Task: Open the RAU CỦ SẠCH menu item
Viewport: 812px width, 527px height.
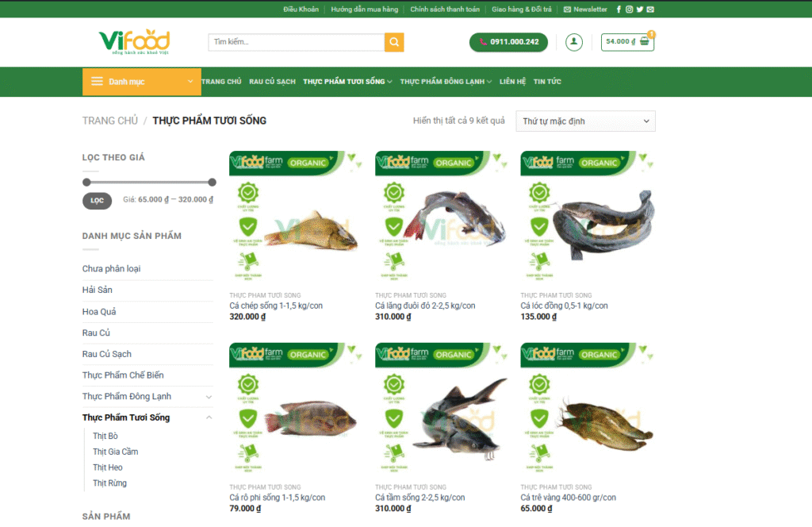Action: tap(273, 82)
